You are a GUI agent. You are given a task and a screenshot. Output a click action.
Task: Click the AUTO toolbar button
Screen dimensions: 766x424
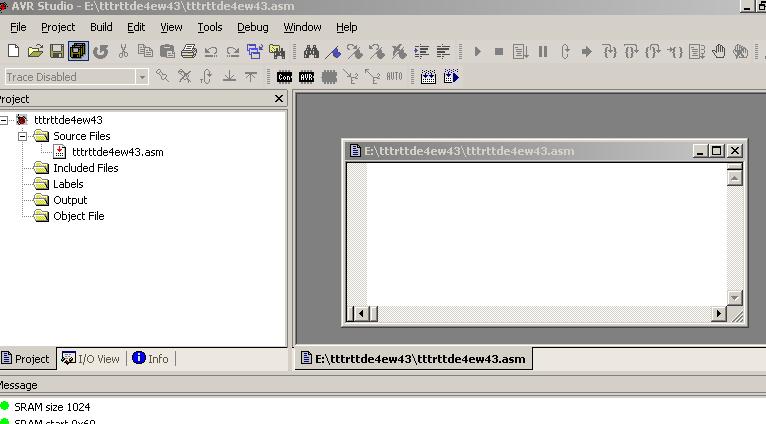(x=394, y=76)
